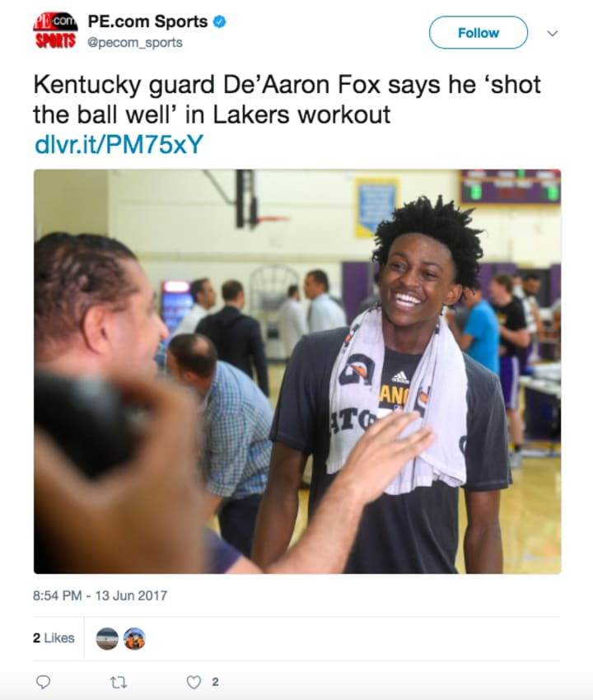Click the 8:54 PM - 13 Jun 2017 timestamp
593x700 pixels.
click(x=100, y=595)
